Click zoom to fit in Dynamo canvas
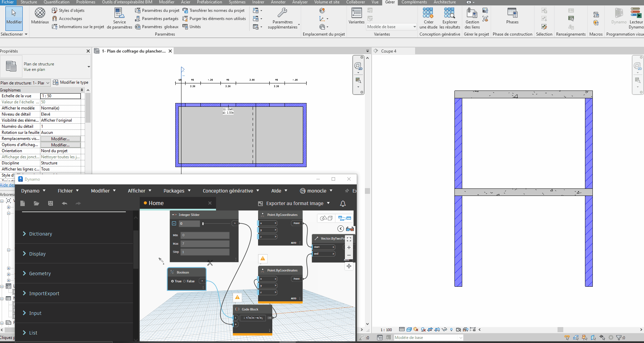644x343 pixels. tap(349, 239)
